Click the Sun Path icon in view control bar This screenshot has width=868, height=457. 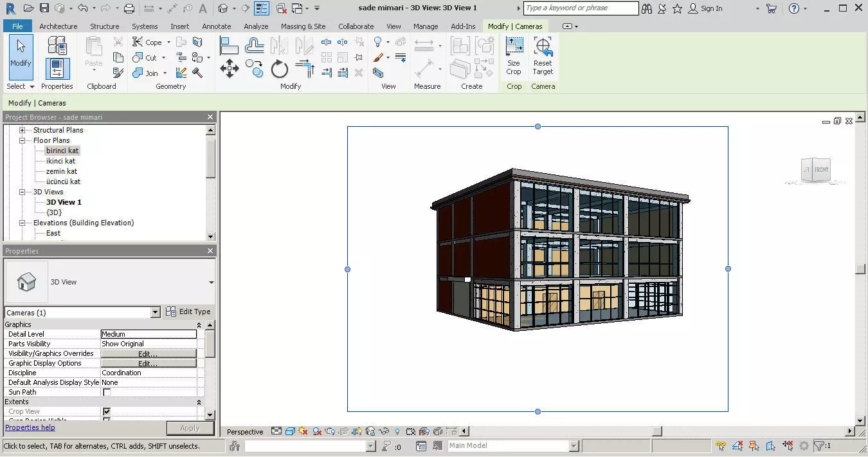pos(303,431)
